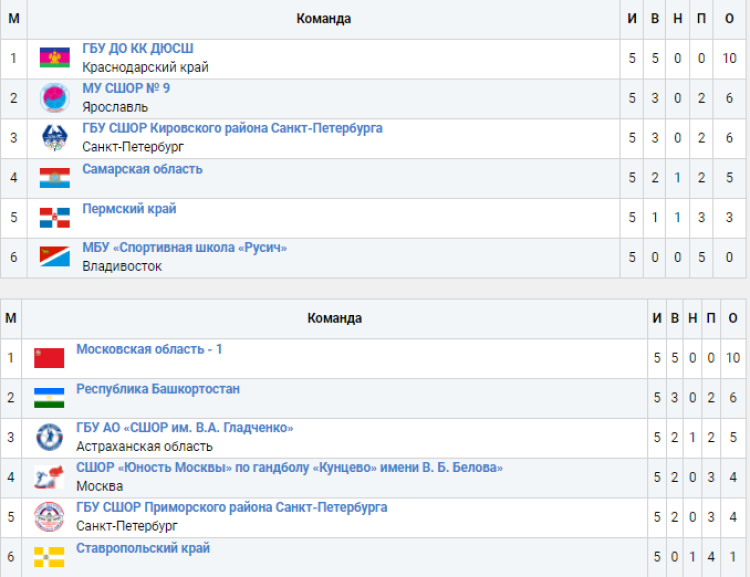The height and width of the screenshot is (577, 750).
Task: Click the Gladchenko СШОР team logo
Action: (49, 438)
